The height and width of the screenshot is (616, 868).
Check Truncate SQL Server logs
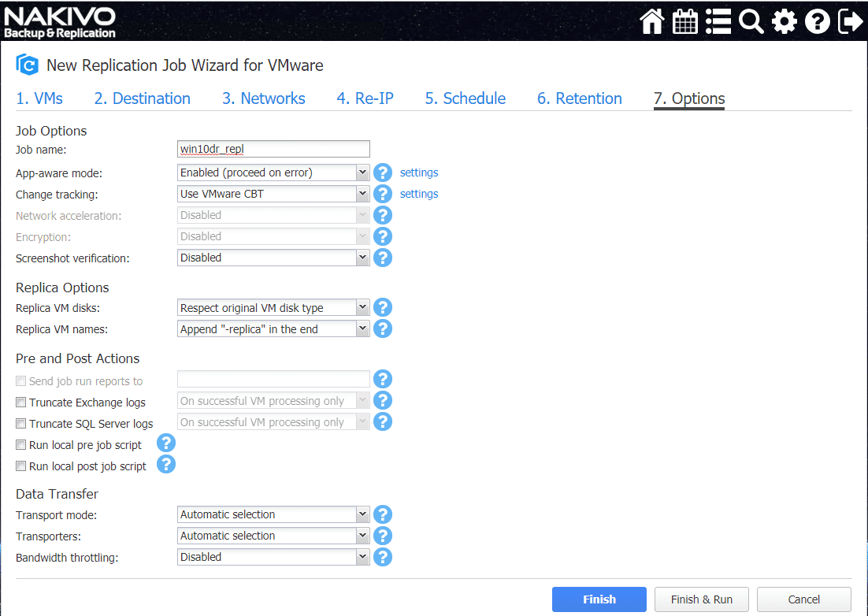pos(20,423)
